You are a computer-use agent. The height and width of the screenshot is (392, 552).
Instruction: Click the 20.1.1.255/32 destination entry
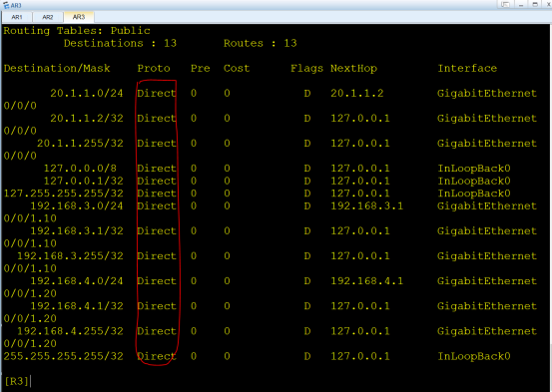click(x=80, y=144)
